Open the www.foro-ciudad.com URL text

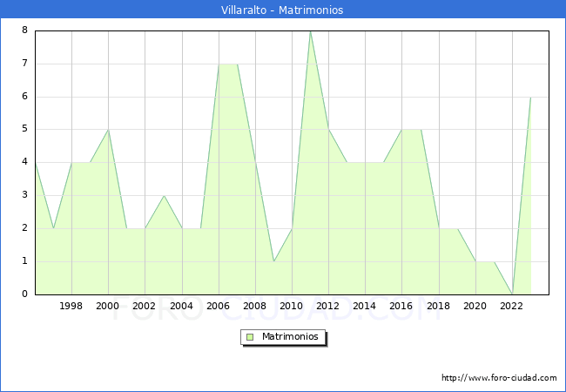click(x=499, y=378)
